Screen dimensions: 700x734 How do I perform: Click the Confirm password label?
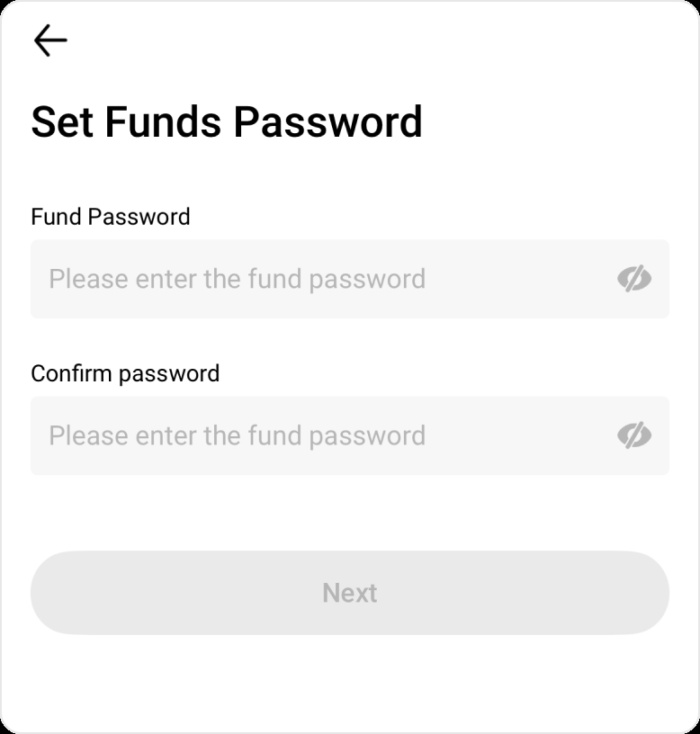click(125, 373)
